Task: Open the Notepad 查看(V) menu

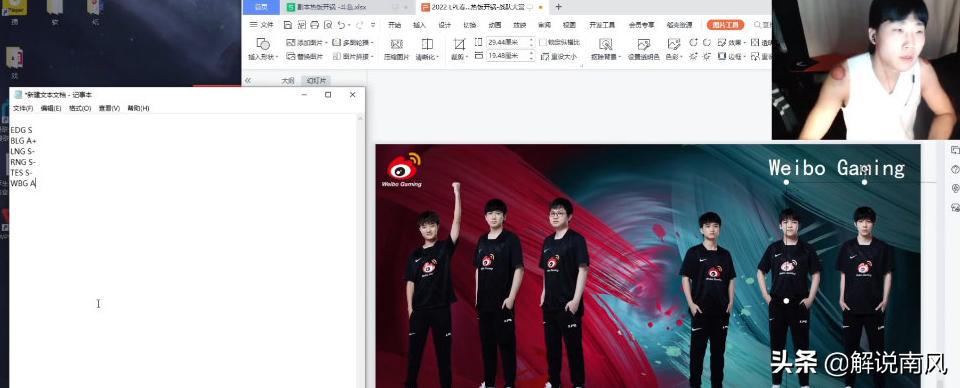Action: pyautogui.click(x=109, y=108)
